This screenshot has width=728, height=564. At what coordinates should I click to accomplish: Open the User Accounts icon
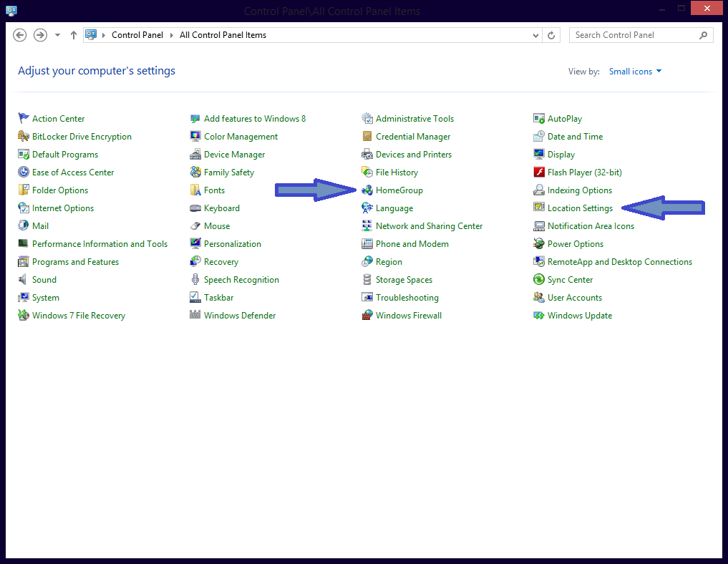coord(538,298)
